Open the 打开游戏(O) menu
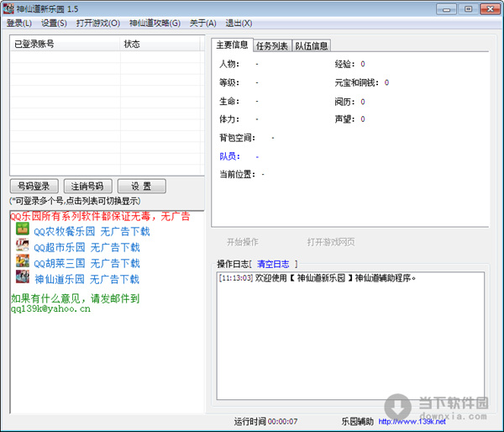The image size is (504, 432). (x=98, y=23)
